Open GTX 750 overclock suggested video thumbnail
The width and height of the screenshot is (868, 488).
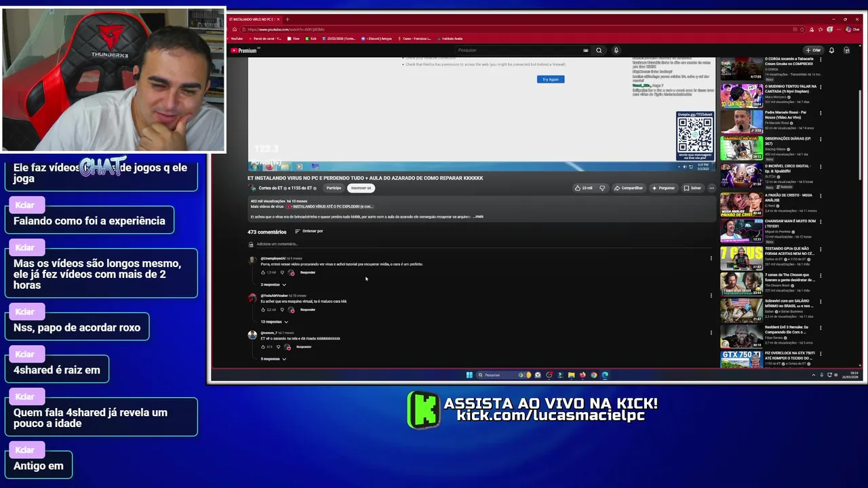click(741, 359)
